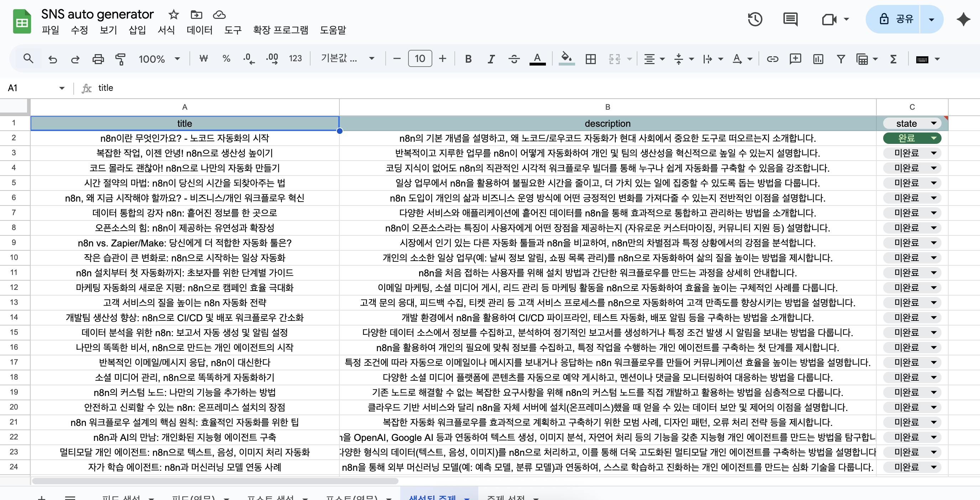Open version history clock icon
980x500 pixels.
click(x=755, y=19)
